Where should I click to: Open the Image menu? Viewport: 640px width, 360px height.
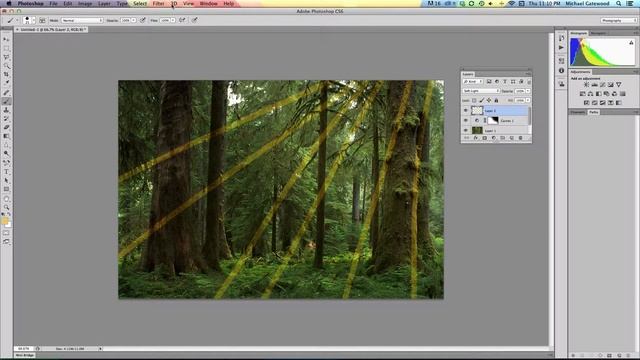coord(85,3)
